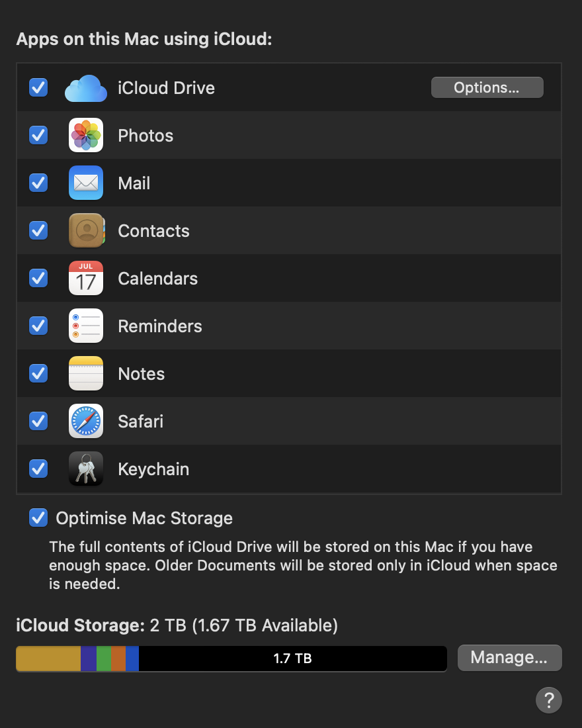Click the Notes notepad icon

click(x=86, y=373)
